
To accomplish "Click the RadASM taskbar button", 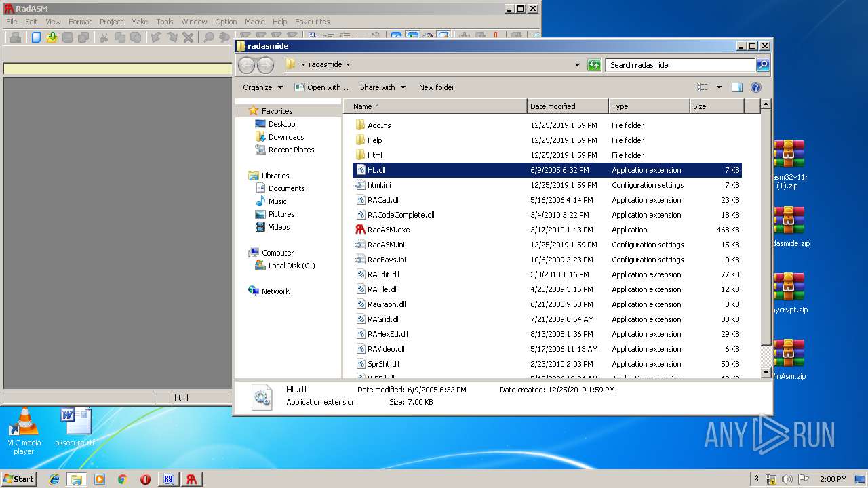I will coord(192,479).
